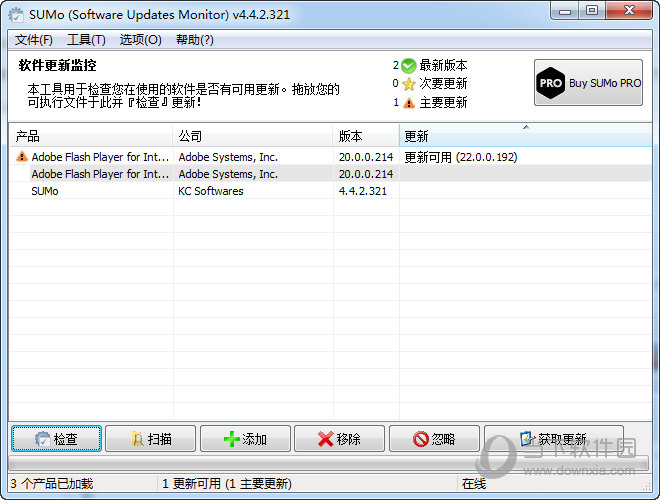The width and height of the screenshot is (660, 500).
Task: Click the 添加 add button
Action: point(245,439)
